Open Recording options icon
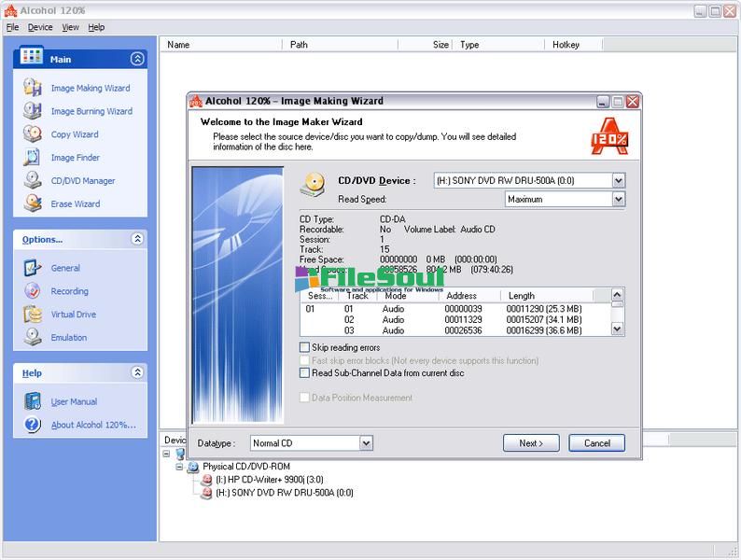This screenshot has width=741, height=560. [x=33, y=291]
